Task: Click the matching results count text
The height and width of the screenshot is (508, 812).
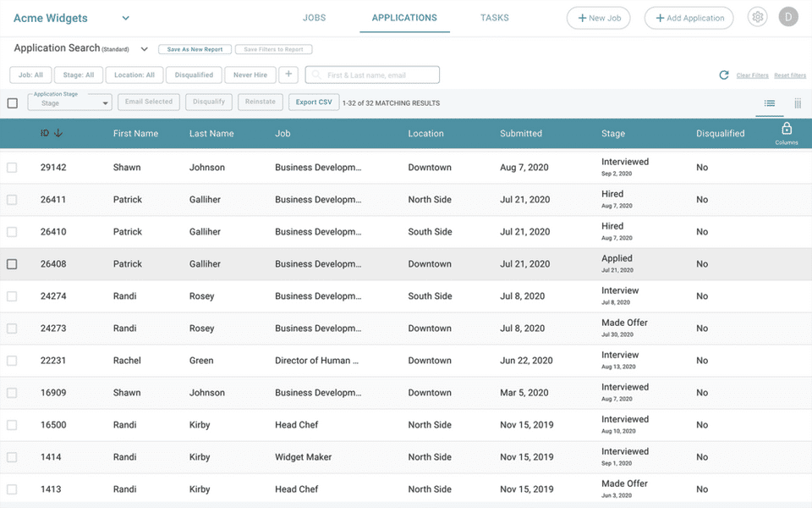Action: click(391, 103)
